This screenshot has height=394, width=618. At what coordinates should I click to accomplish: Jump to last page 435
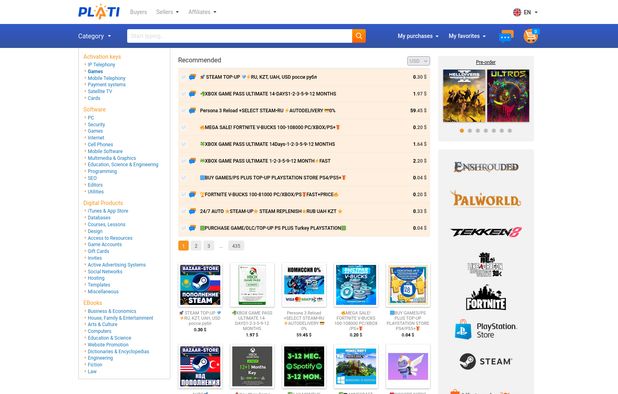236,246
